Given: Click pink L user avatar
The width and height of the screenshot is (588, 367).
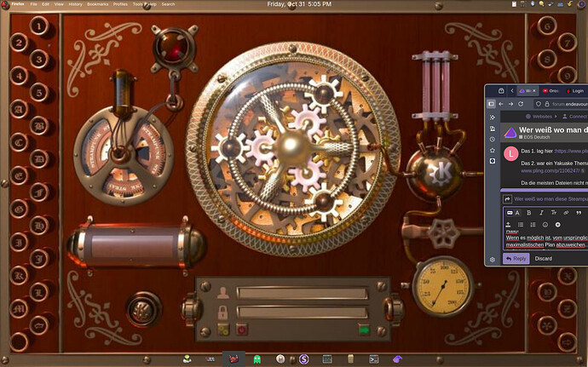Looking at the screenshot, I should 510,154.
